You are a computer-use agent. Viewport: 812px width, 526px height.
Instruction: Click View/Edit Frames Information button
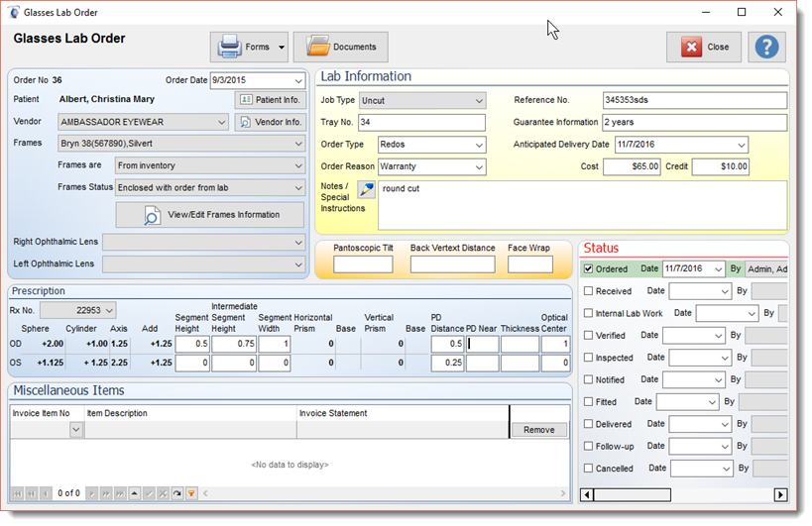coord(210,215)
